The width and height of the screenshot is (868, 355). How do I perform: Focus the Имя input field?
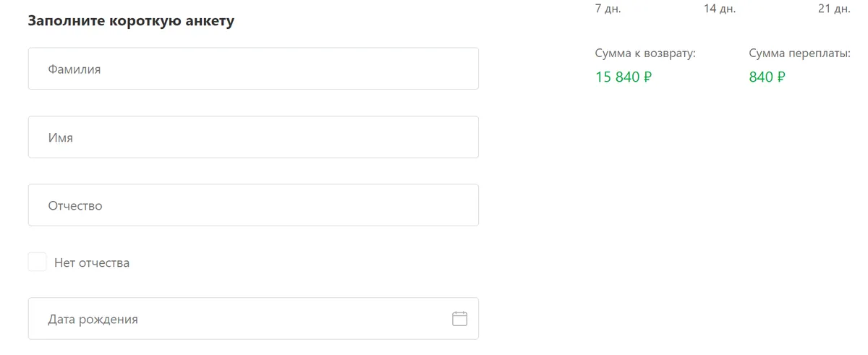click(253, 137)
